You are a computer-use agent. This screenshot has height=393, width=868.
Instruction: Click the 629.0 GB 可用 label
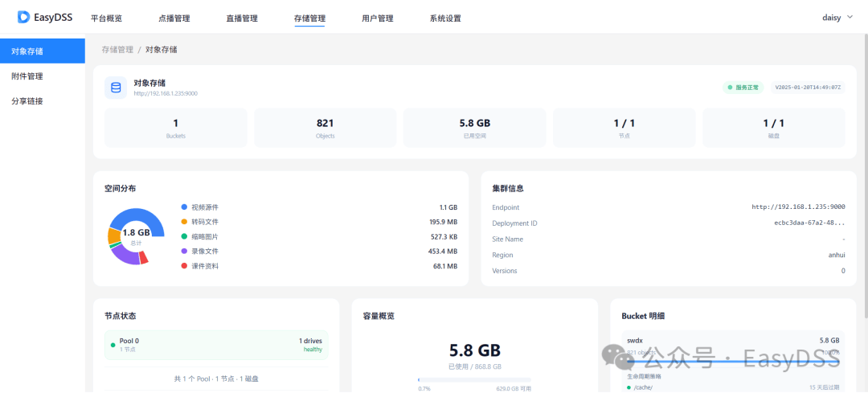pyautogui.click(x=514, y=388)
